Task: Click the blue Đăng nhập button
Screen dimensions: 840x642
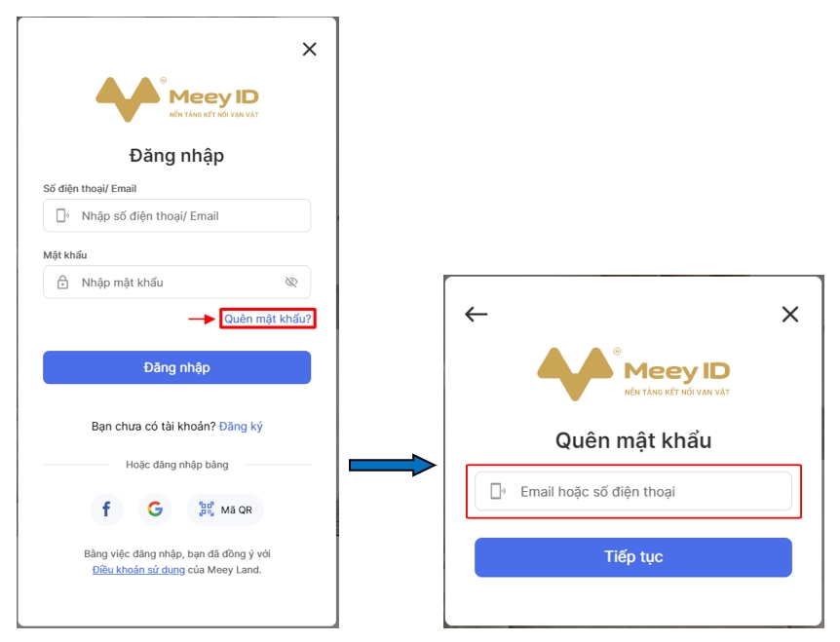Action: point(176,367)
